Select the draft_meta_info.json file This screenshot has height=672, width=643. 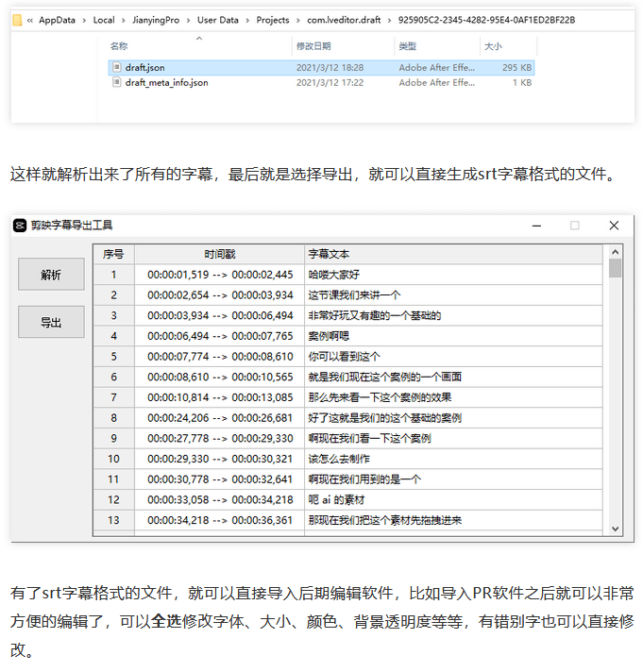pos(321,83)
